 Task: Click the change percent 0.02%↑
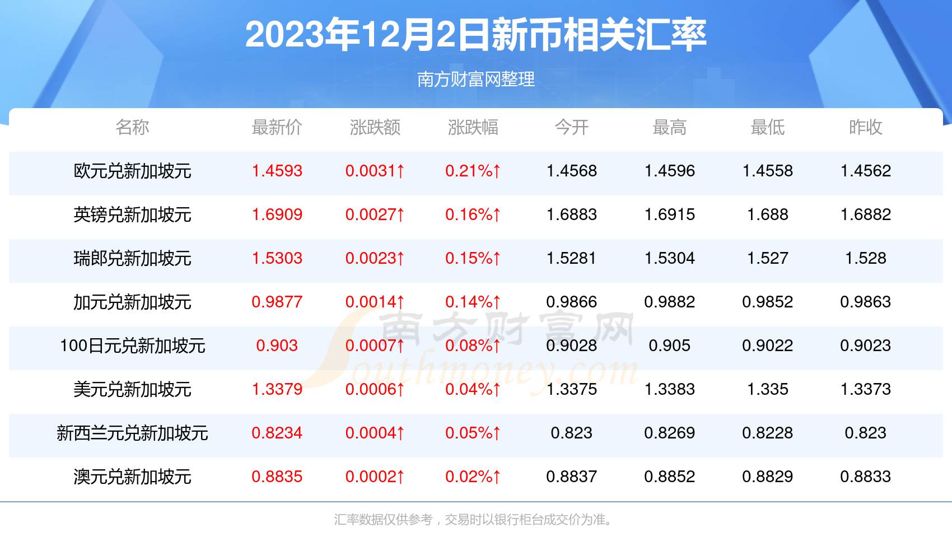point(473,477)
